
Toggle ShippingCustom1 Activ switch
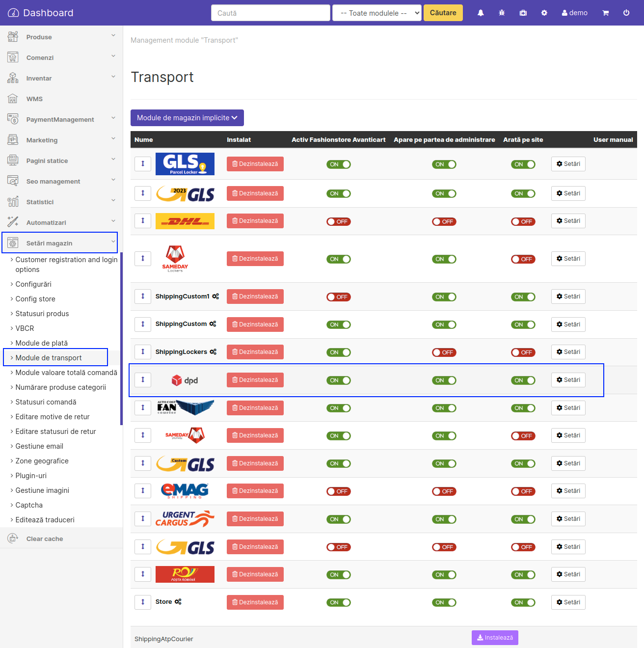point(339,297)
